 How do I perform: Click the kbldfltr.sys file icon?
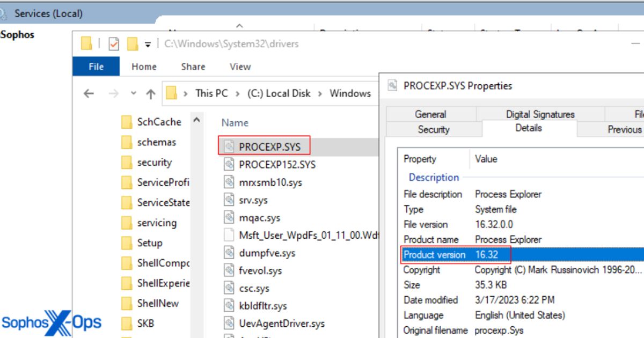point(229,306)
